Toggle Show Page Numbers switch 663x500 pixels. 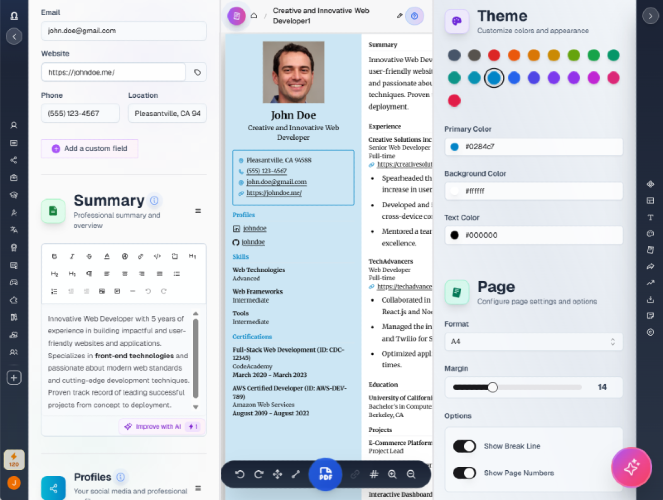pyautogui.click(x=464, y=473)
